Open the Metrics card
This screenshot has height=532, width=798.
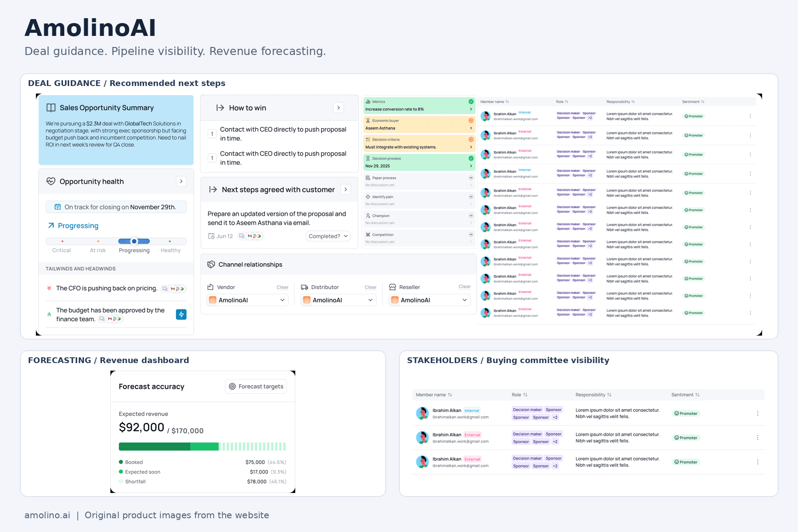tap(419, 106)
